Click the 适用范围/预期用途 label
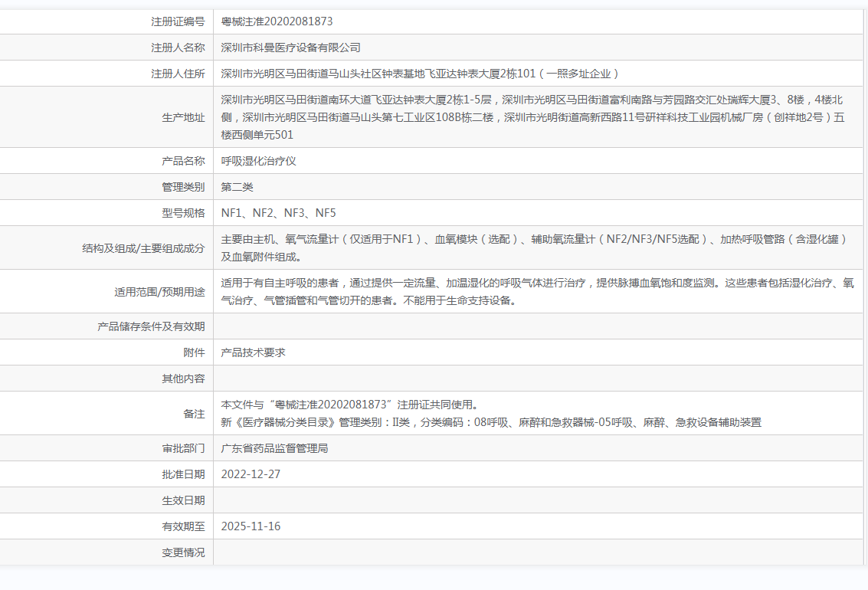Image resolution: width=868 pixels, height=590 pixels. click(159, 292)
